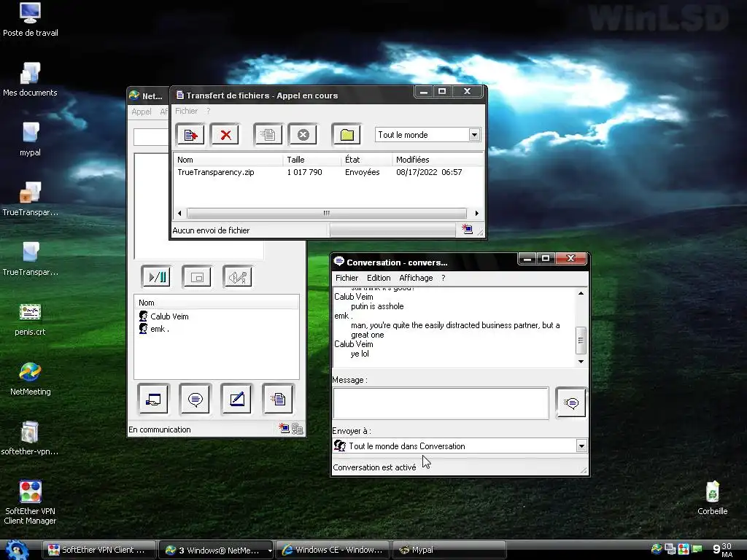Click the Adjust Audio Volume button in NetMeeting
This screenshot has width=747, height=560.
[237, 276]
